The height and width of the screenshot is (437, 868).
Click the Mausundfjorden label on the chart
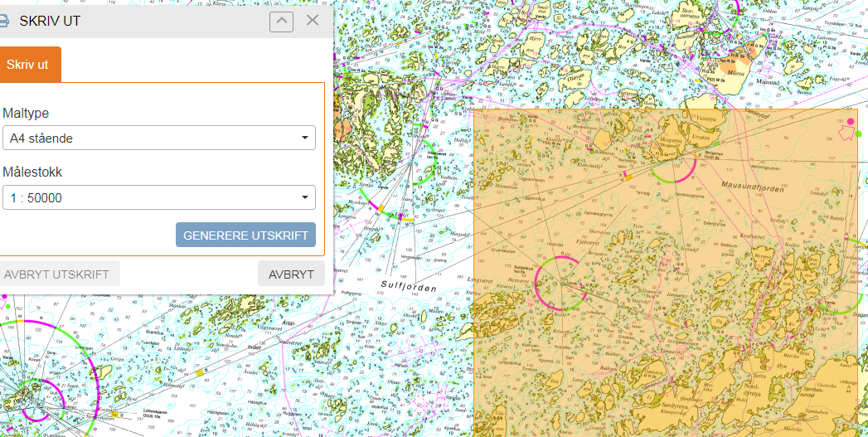751,184
